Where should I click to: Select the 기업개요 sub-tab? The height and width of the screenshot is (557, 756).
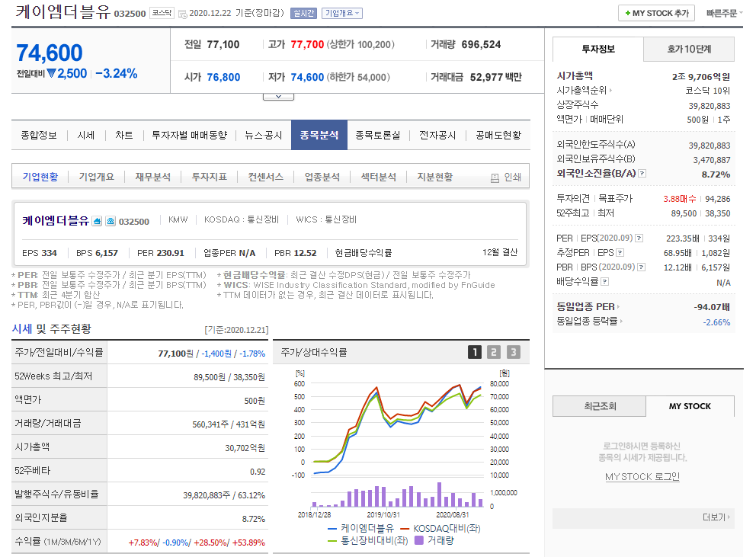coord(97,177)
